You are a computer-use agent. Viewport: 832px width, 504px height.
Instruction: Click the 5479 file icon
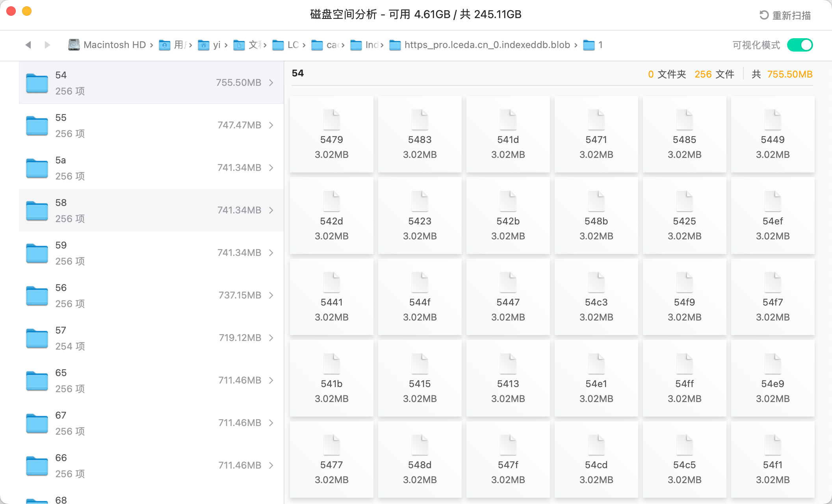pyautogui.click(x=331, y=120)
